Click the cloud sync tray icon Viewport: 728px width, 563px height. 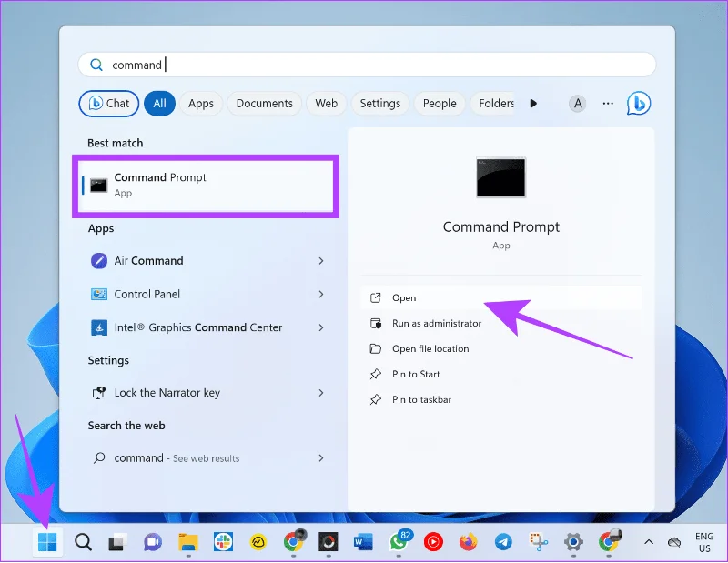(x=674, y=542)
